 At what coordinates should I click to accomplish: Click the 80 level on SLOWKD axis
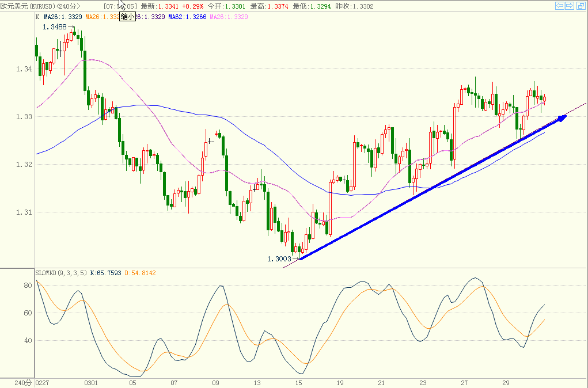pos(28,286)
